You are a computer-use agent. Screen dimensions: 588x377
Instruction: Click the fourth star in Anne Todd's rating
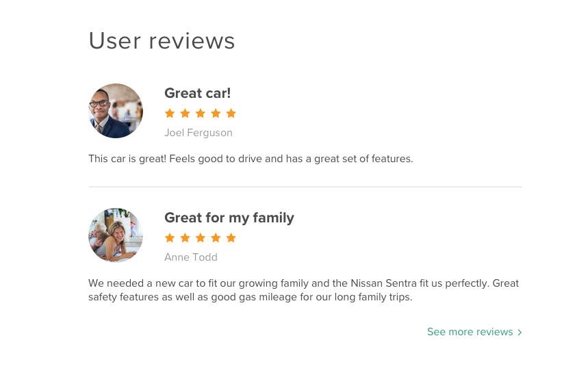click(216, 237)
